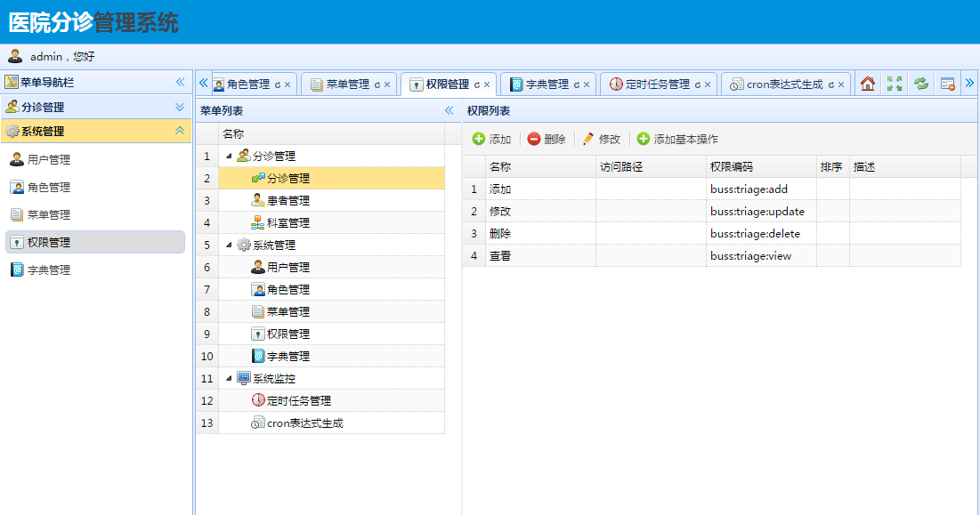
Task: Switch to the cron表达式生成 tab
Action: pyautogui.click(x=785, y=84)
